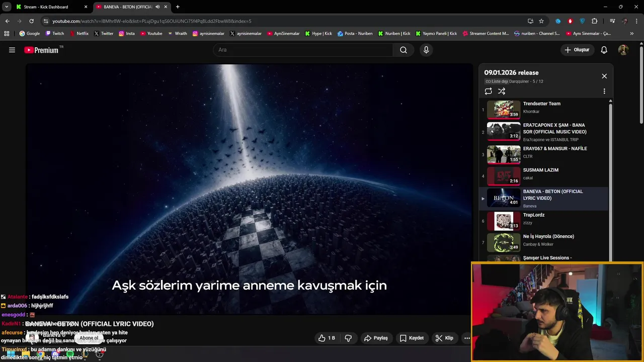
Task: Click the YouTube search magnifier button
Action: (x=404, y=50)
